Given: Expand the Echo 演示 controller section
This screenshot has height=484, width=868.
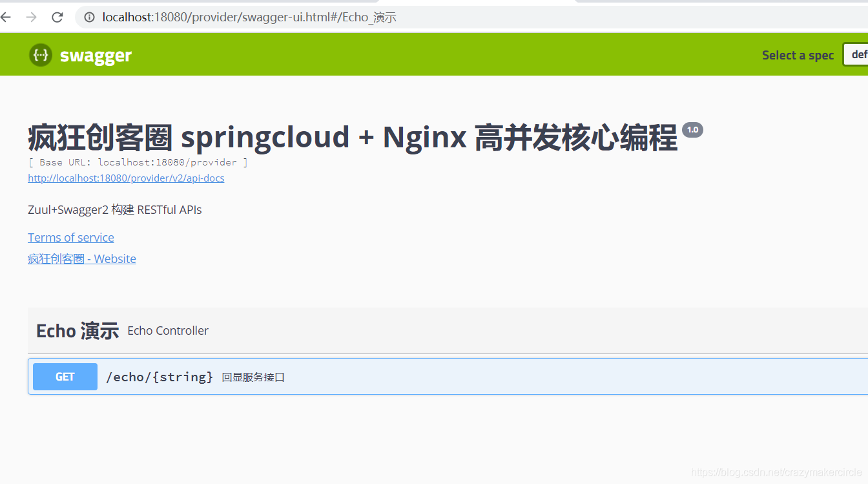Looking at the screenshot, I should tap(77, 330).
